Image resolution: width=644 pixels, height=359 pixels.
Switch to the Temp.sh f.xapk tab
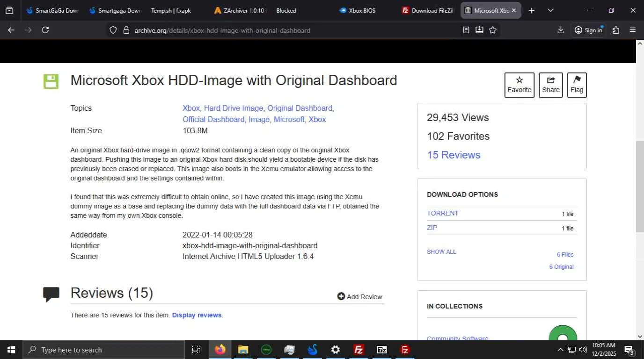pos(171,10)
